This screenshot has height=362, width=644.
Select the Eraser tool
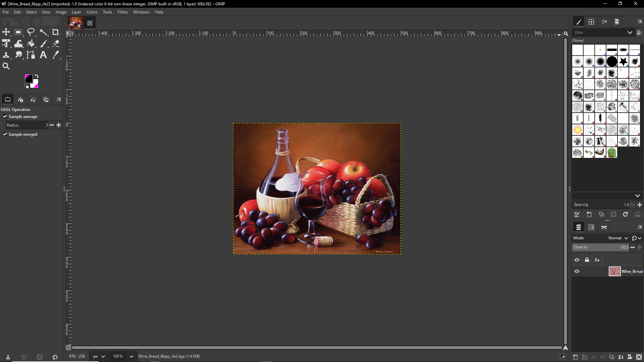(56, 44)
